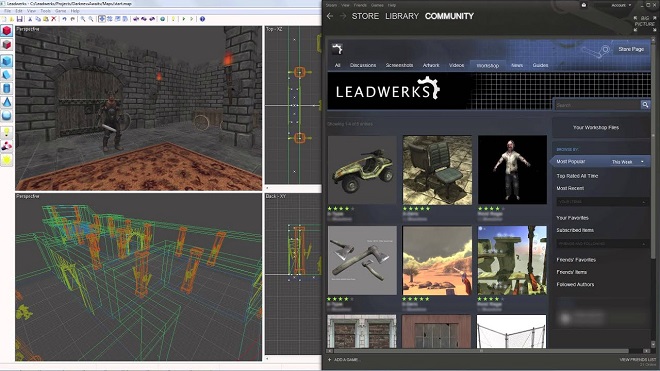Viewport: 660px width, 371px height.
Task: Open Followed Authors list
Action: (x=575, y=285)
